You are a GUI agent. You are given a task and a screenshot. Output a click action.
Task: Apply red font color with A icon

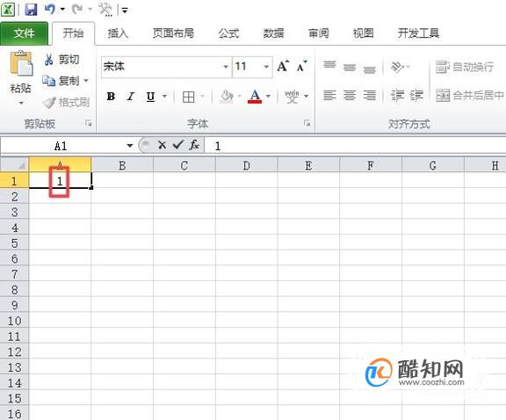[255, 96]
